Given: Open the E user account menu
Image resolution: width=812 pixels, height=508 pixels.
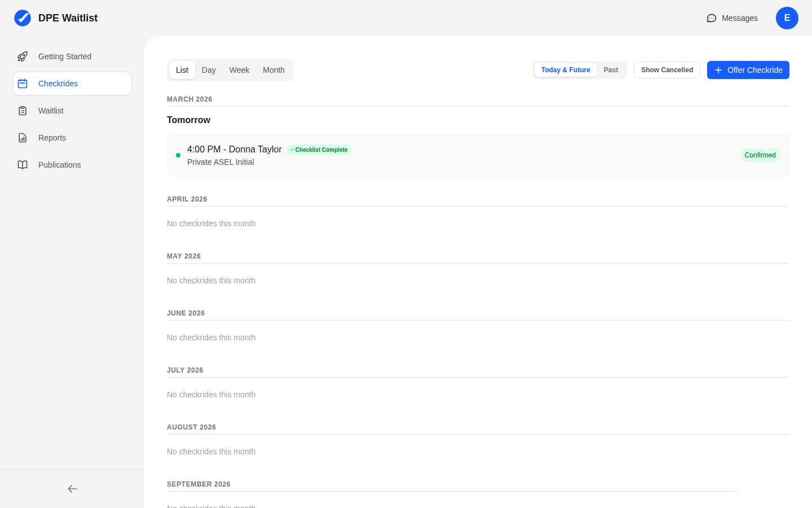Looking at the screenshot, I should (787, 18).
